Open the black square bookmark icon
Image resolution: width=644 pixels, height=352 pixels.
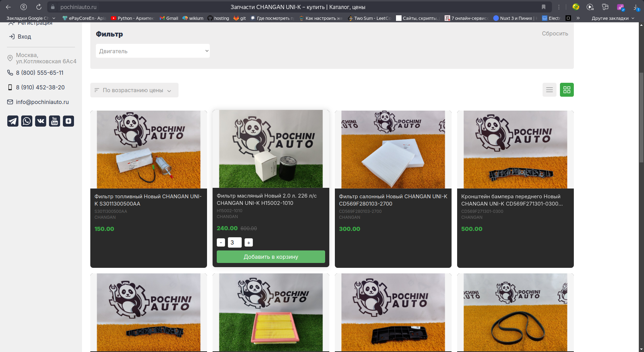(x=568, y=18)
